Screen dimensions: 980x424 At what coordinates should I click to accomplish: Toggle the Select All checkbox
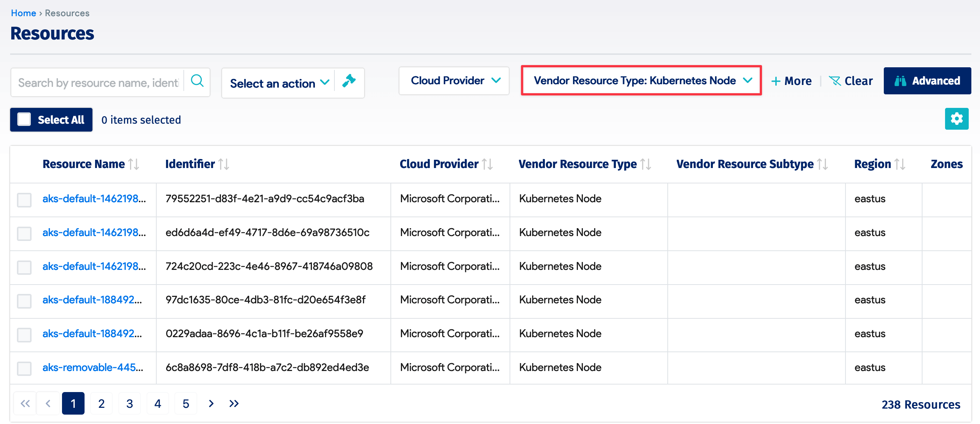[24, 119]
